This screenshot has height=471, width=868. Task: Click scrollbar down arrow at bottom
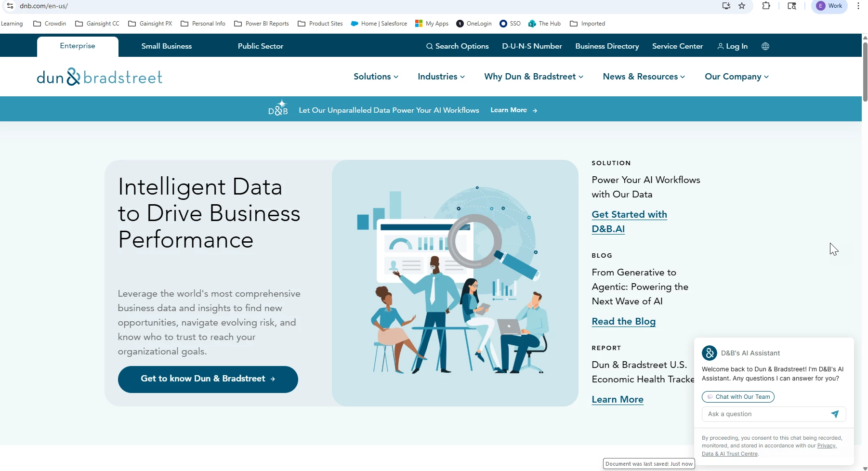coord(865,468)
